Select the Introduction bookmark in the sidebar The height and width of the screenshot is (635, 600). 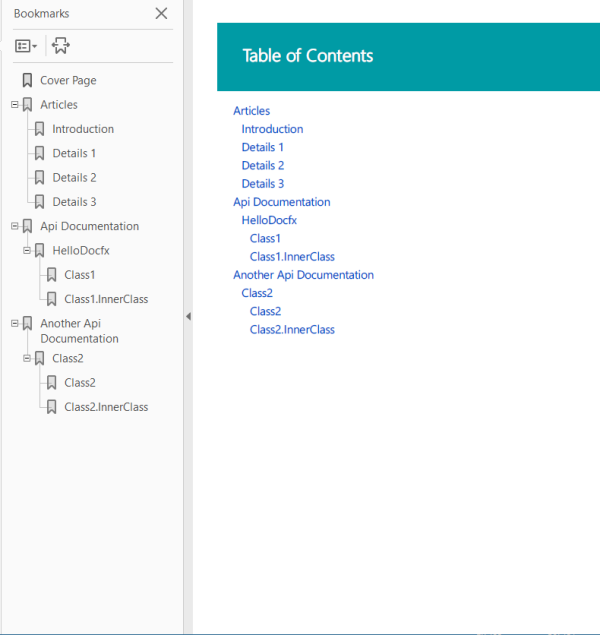[x=83, y=129]
